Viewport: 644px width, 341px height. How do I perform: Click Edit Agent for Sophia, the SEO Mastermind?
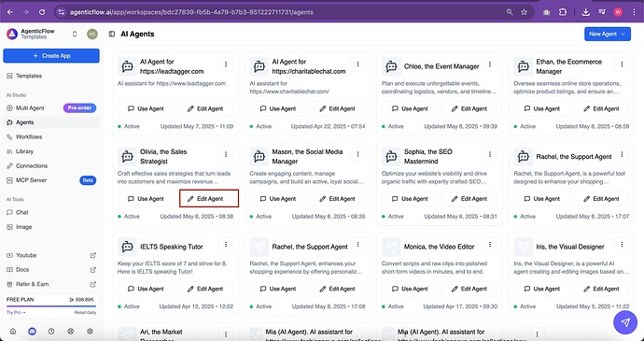coord(469,199)
